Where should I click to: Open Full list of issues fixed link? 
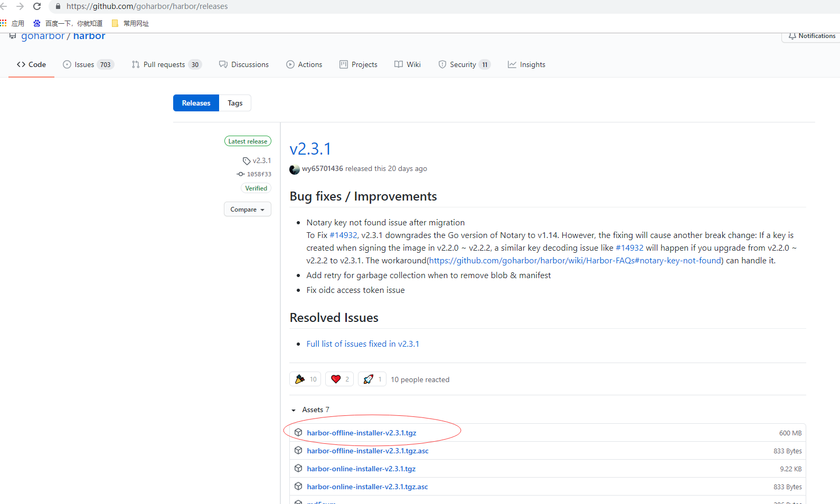tap(363, 344)
